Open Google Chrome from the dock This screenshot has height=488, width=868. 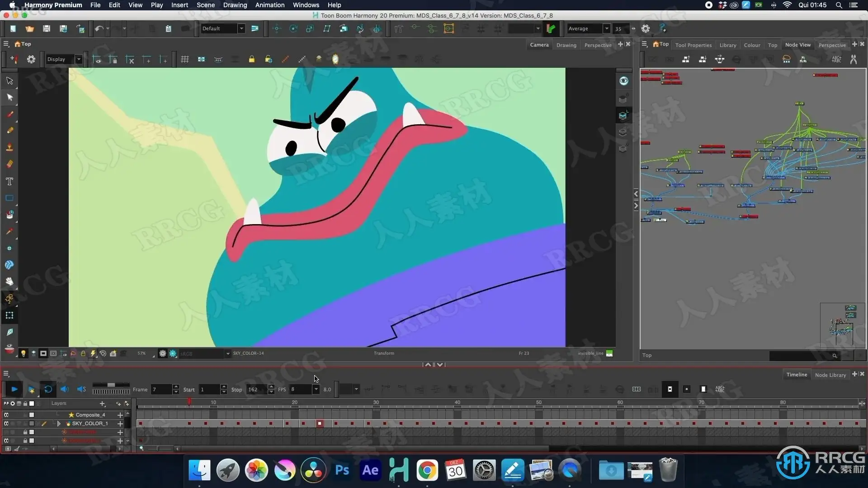coord(427,470)
